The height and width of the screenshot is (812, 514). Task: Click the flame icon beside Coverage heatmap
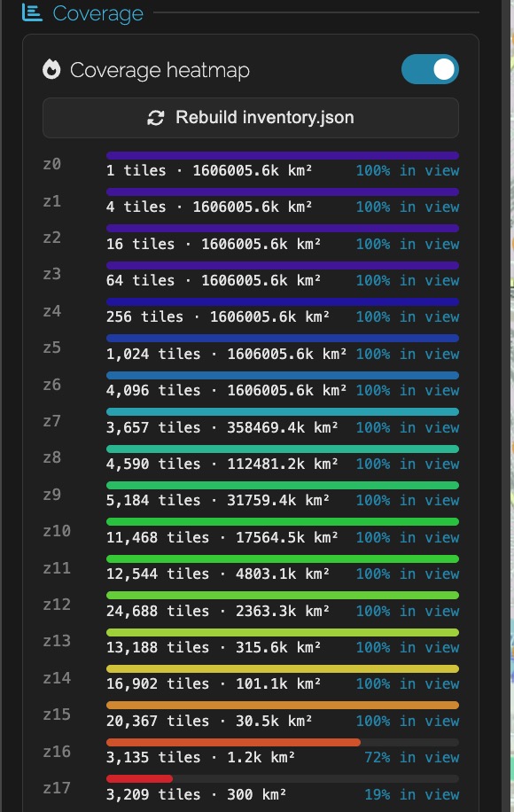(x=51, y=69)
